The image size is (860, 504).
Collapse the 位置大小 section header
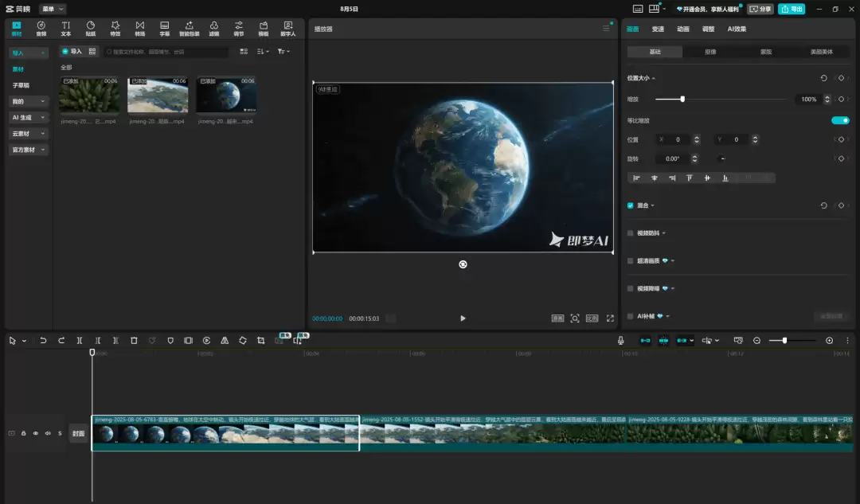click(x=640, y=78)
